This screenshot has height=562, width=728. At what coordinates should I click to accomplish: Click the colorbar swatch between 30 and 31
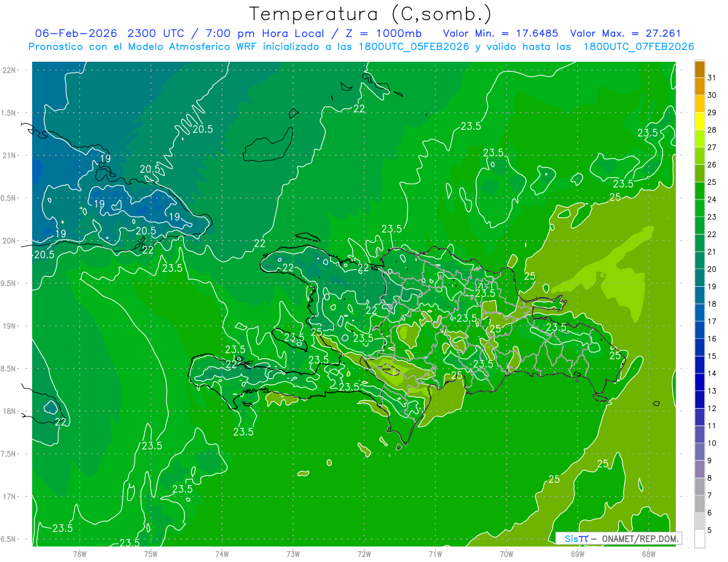click(x=699, y=86)
